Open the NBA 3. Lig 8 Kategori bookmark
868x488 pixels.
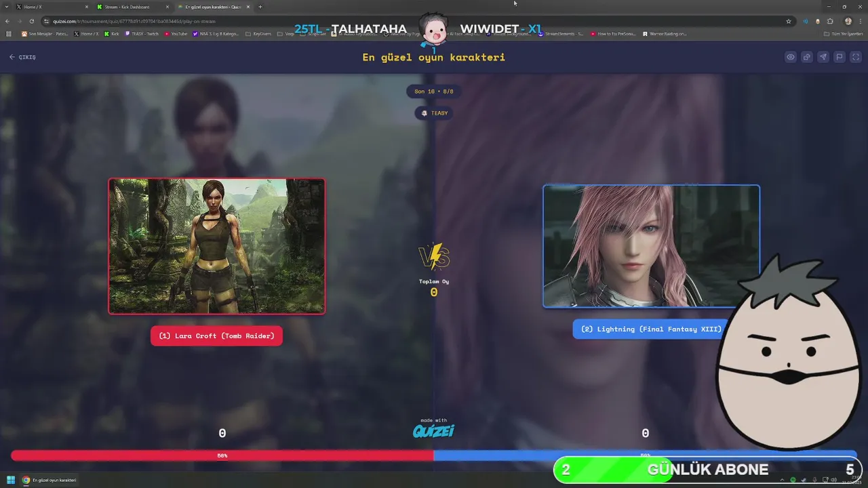(216, 33)
